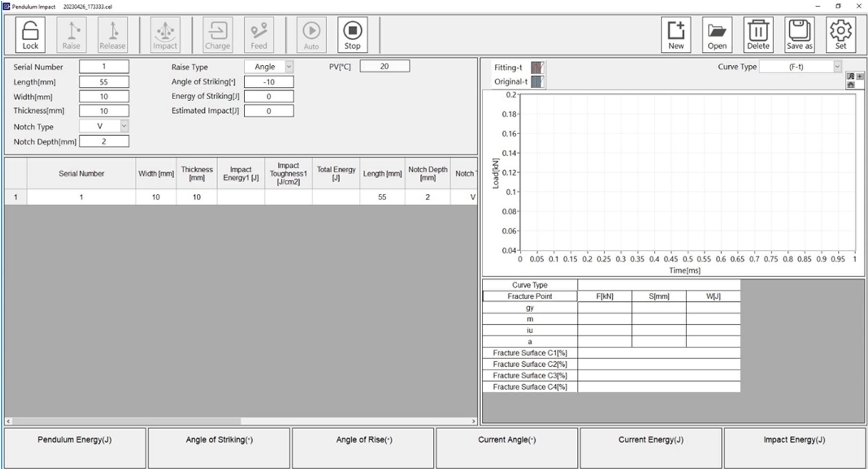The image size is (868, 469).
Task: Click the table's horizontal scrollbar right arrow
Action: [x=474, y=421]
